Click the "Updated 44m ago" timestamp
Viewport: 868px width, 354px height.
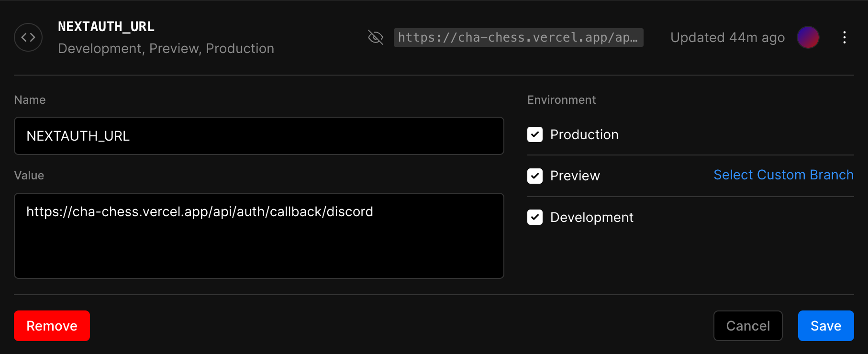click(x=727, y=37)
